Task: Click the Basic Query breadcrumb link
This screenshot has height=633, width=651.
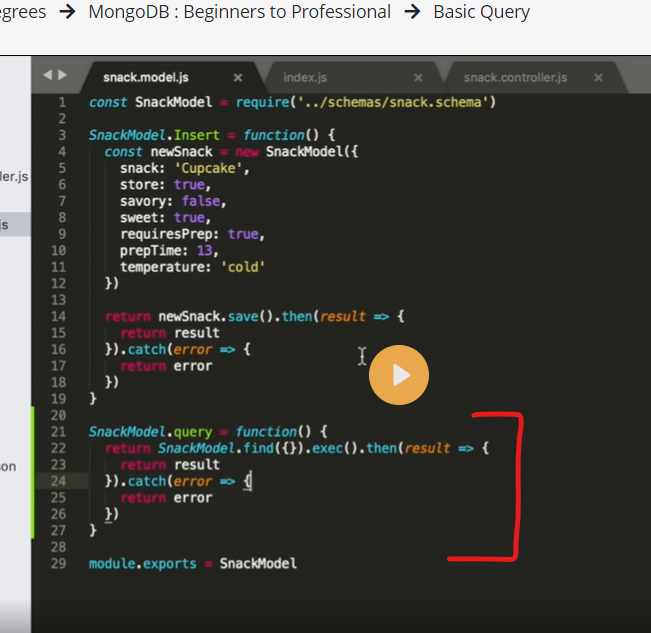Action: tap(481, 12)
